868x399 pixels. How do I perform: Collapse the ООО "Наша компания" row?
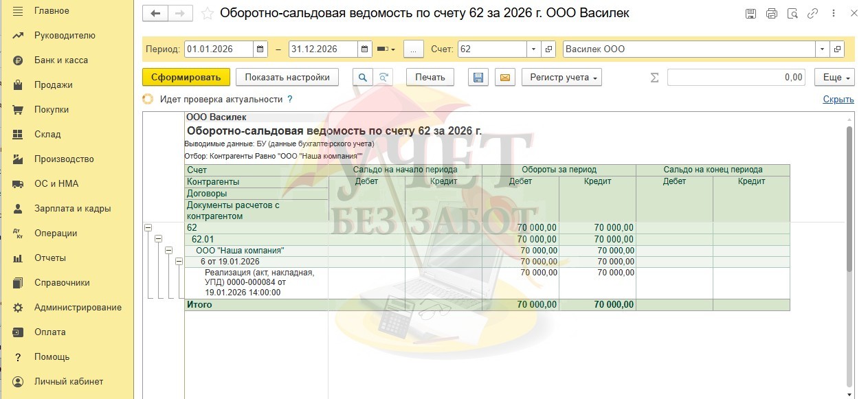coord(168,250)
